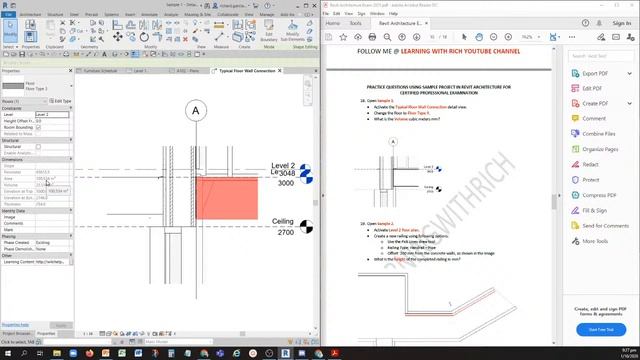Image resolution: width=640 pixels, height=360 pixels.
Task: Open the Floor Type selector dropdown
Action: coord(71,86)
